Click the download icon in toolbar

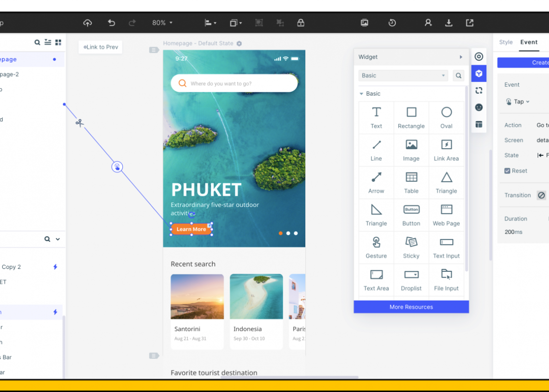[449, 23]
